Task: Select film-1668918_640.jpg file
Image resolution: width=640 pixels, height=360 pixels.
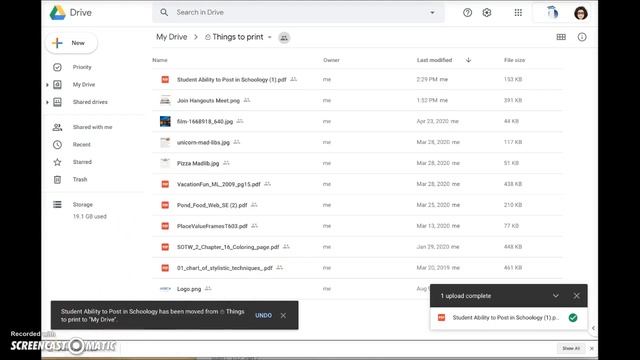Action: [x=358, y=121]
